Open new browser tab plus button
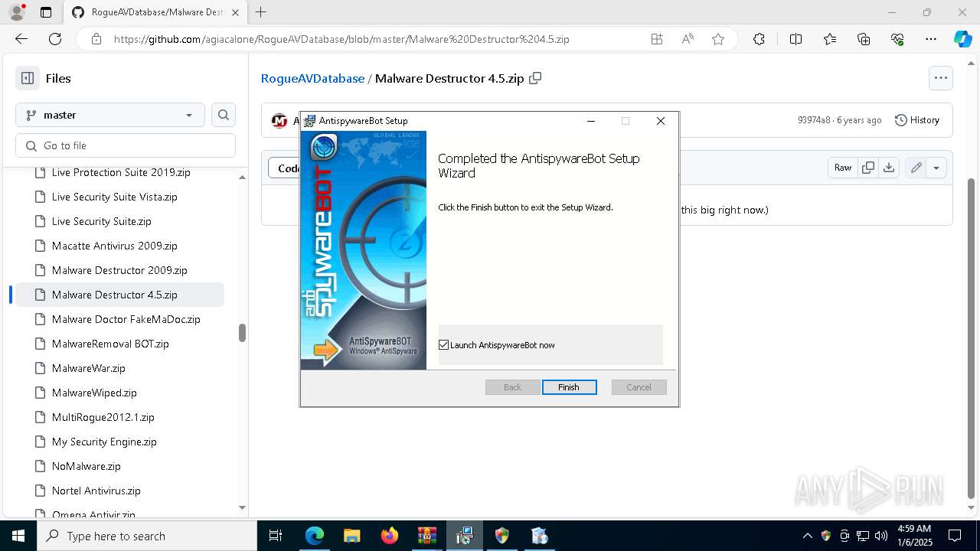Viewport: 980px width, 551px height. [261, 12]
